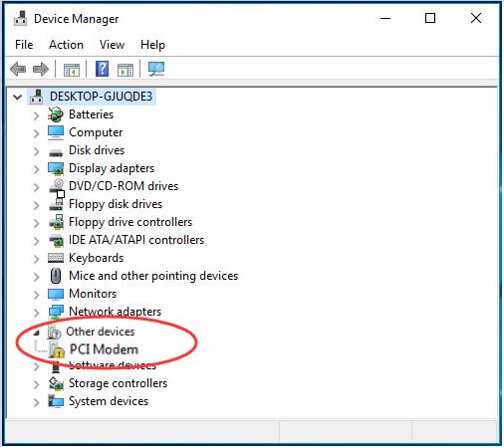This screenshot has width=504, height=447.
Task: Click the Action Pane toolbar icon
Action: tap(126, 70)
